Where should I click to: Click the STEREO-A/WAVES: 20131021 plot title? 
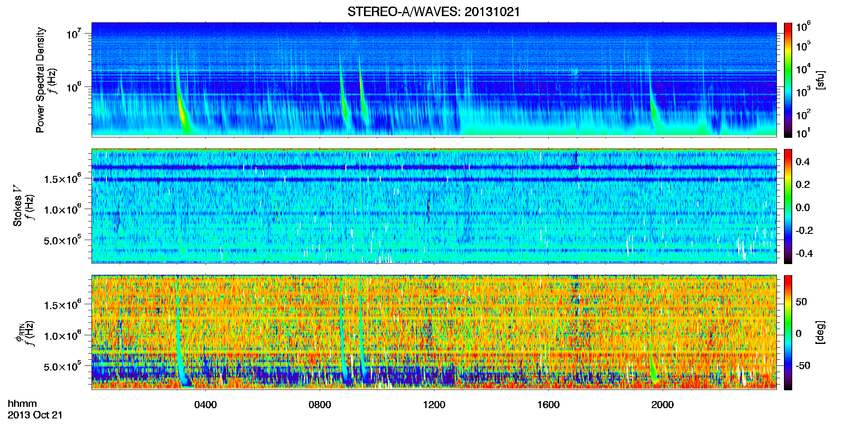point(434,12)
